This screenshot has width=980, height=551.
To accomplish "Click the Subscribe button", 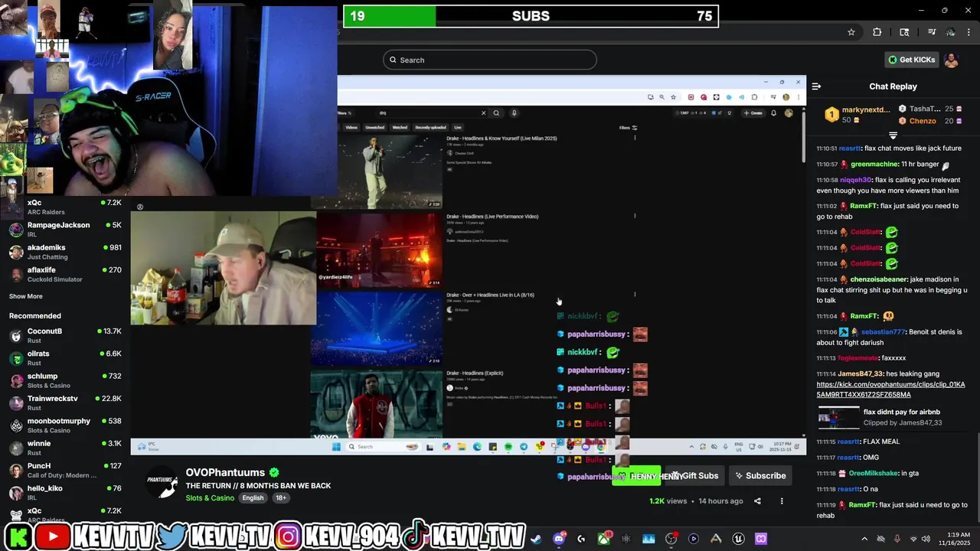I will click(760, 476).
